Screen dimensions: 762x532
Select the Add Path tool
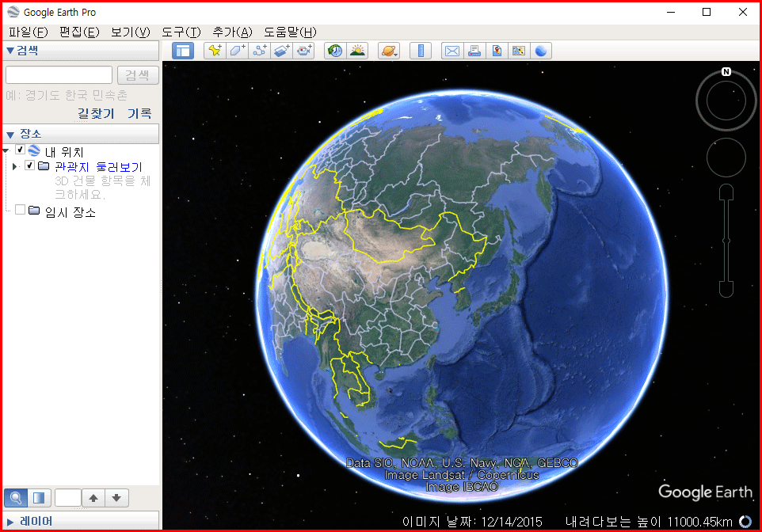pos(260,51)
